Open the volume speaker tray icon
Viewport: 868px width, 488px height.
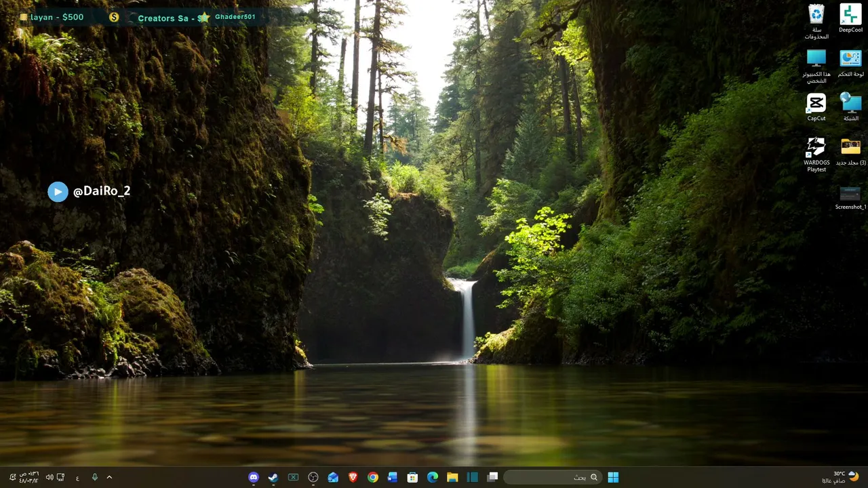[x=50, y=477]
